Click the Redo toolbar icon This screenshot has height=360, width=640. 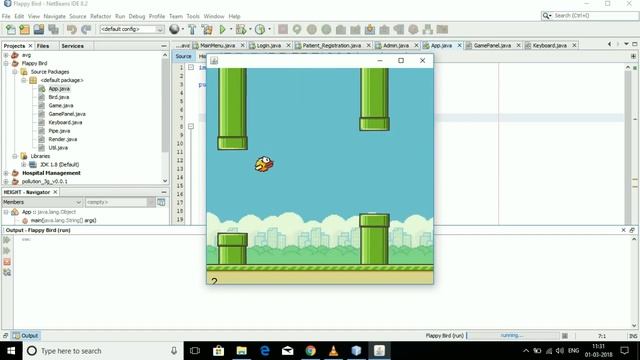pyautogui.click(x=86, y=29)
